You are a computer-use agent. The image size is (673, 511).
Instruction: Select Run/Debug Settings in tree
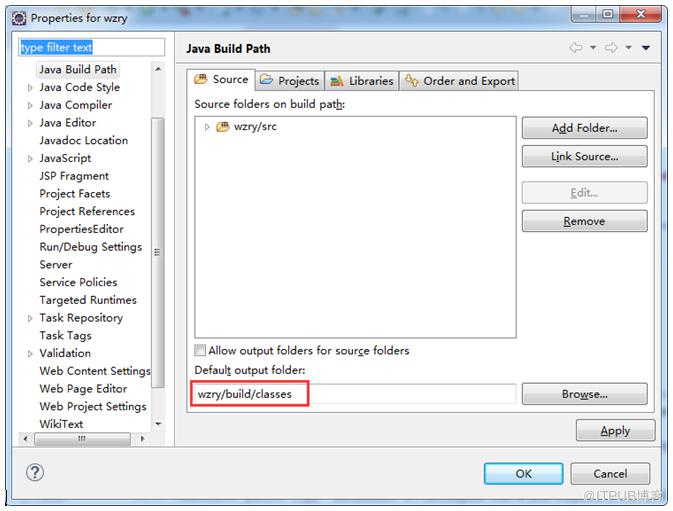pyautogui.click(x=91, y=247)
